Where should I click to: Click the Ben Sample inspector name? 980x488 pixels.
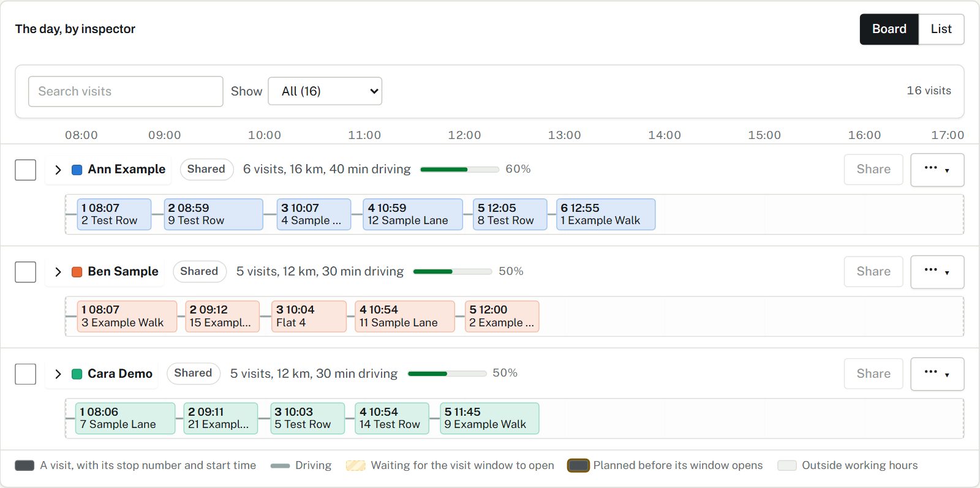coord(123,271)
